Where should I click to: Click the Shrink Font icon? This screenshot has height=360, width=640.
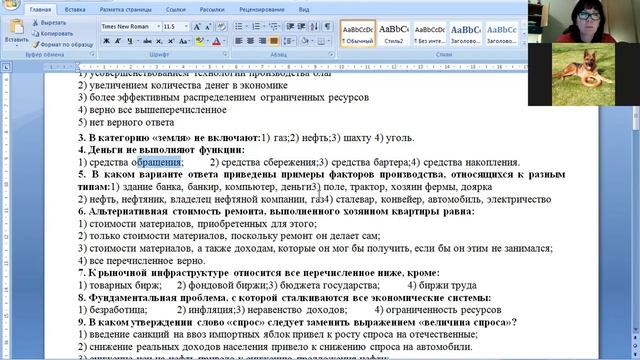click(208, 27)
